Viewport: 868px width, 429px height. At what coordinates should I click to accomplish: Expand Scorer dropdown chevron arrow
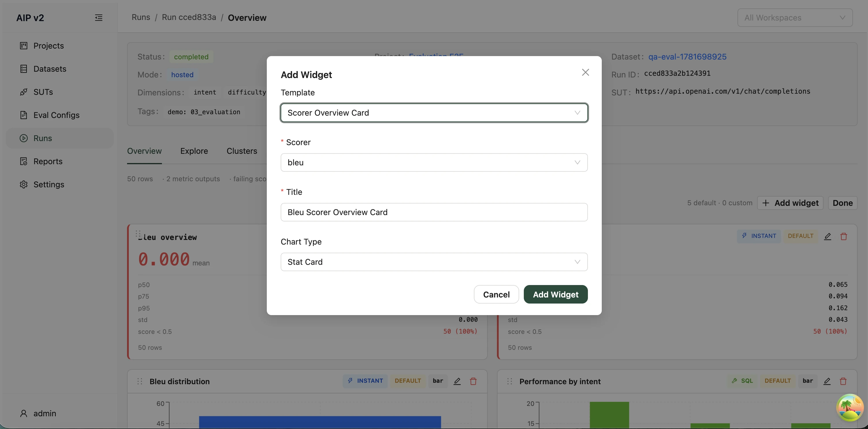pos(577,162)
